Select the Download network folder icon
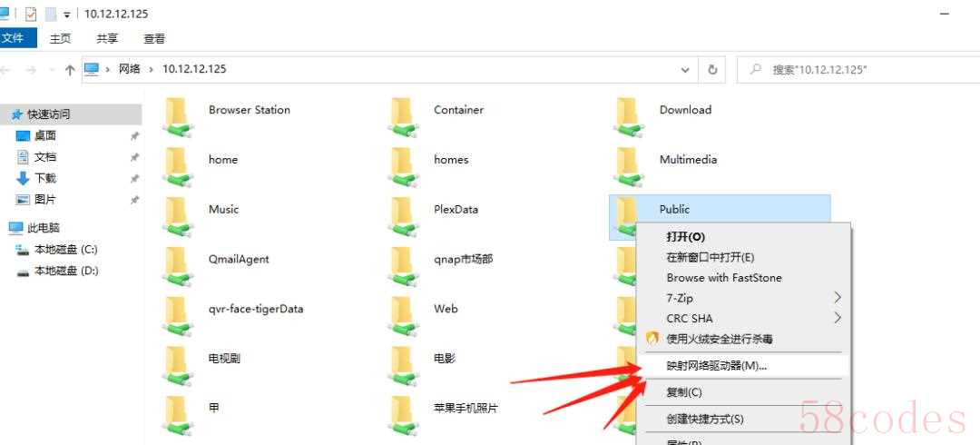 (629, 118)
